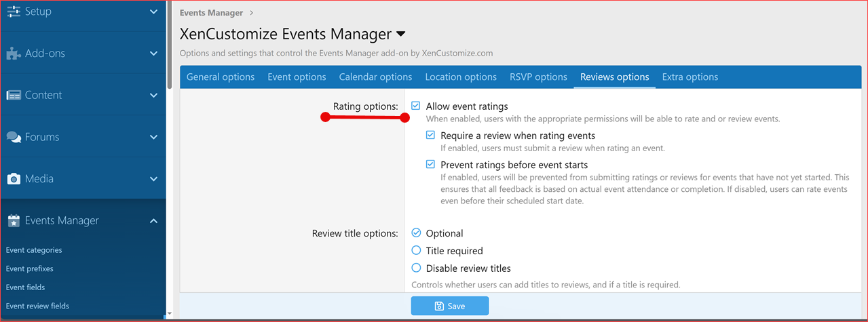Screen dimensions: 868x322
Task: Open the XenCustomize Events Manager title dropdown
Action: click(x=400, y=34)
